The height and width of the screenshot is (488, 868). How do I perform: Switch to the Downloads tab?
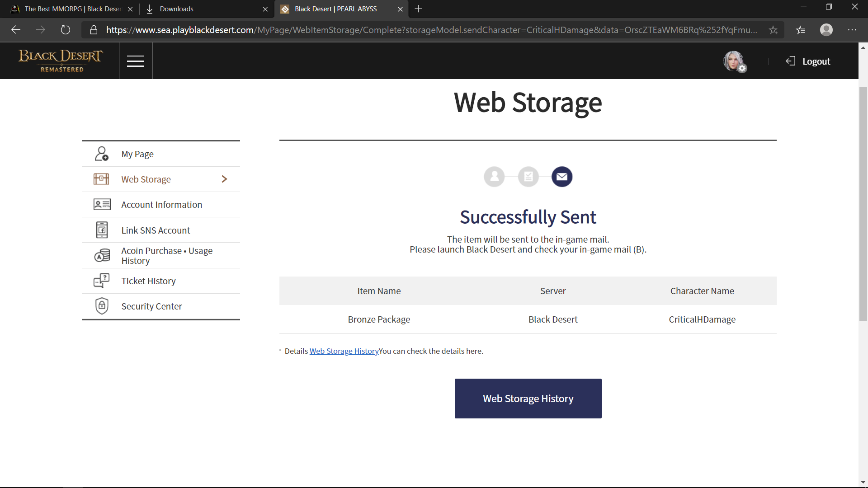pos(176,9)
